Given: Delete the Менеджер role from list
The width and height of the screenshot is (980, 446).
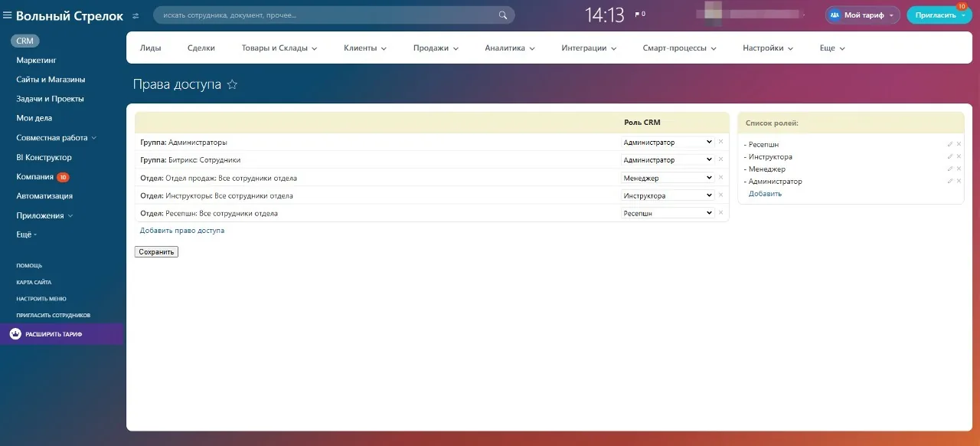Looking at the screenshot, I should point(959,169).
